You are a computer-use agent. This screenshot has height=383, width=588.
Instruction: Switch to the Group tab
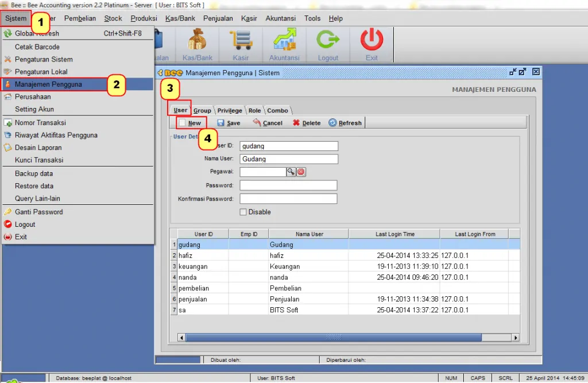click(x=202, y=110)
